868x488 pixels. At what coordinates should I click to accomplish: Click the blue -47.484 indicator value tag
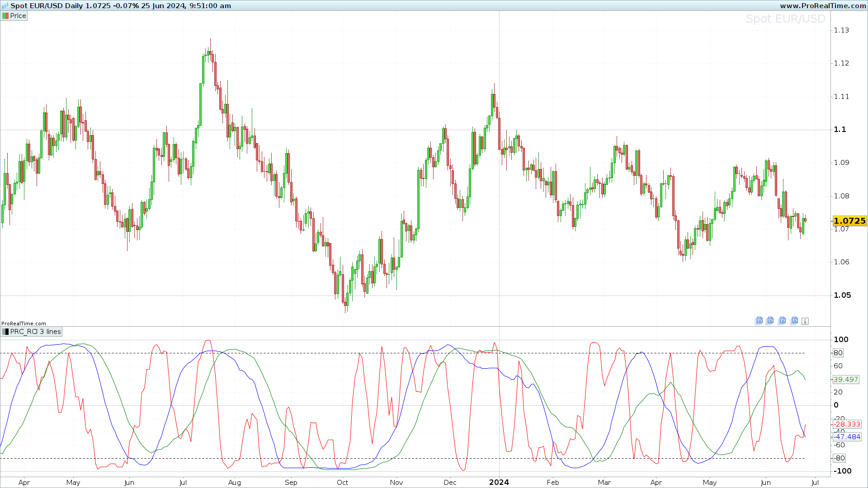[x=847, y=437]
